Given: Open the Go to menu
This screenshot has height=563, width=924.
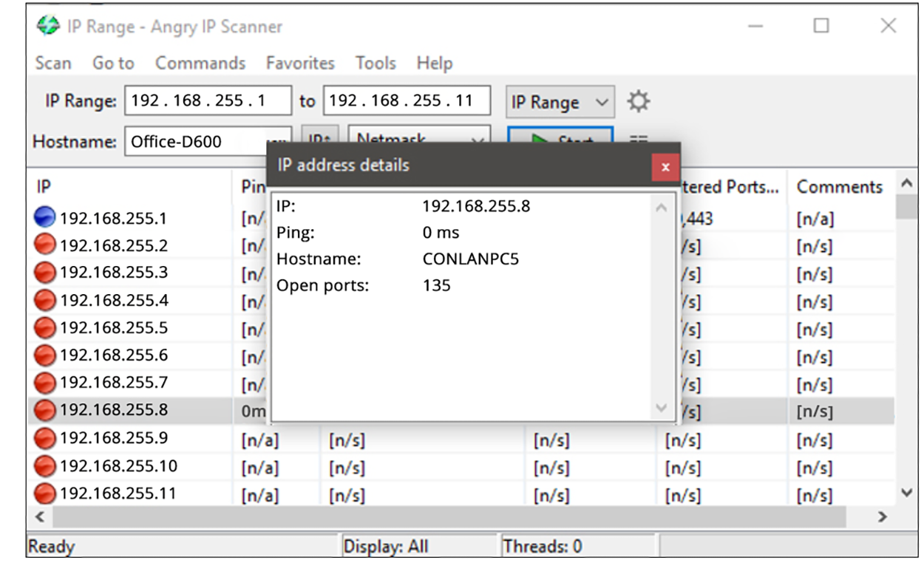Looking at the screenshot, I should point(113,64).
